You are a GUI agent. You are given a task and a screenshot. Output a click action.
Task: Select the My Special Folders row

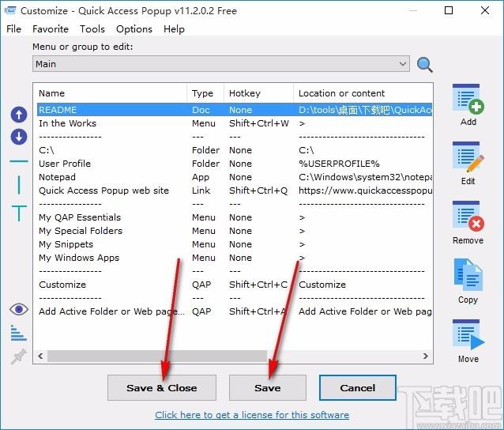(235, 231)
